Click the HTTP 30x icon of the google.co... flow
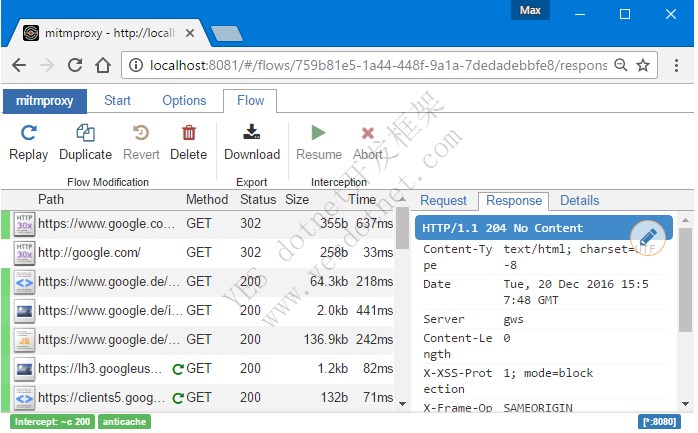Viewport: 698px width, 433px height. 24,224
